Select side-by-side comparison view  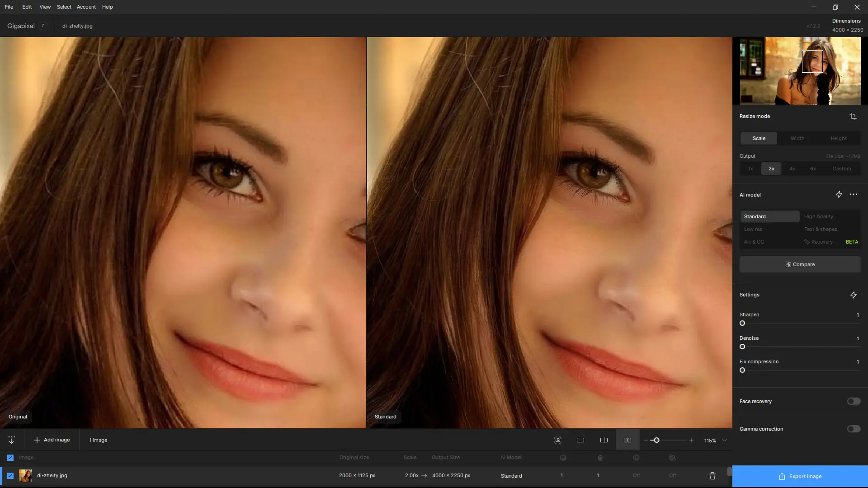click(627, 440)
